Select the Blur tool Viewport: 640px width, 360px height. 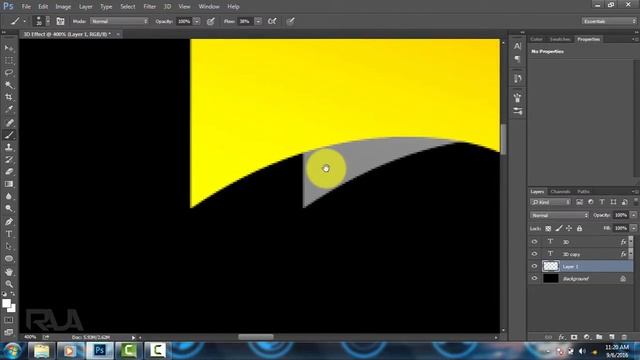tap(9, 196)
